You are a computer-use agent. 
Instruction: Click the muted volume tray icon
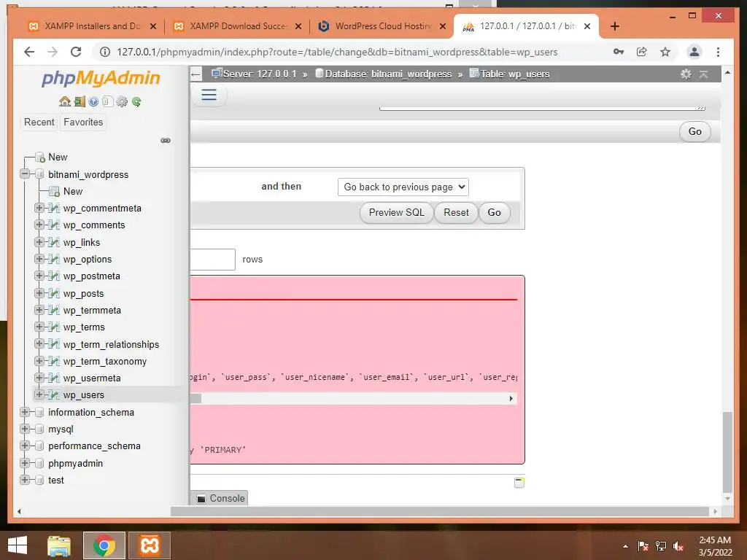[678, 546]
